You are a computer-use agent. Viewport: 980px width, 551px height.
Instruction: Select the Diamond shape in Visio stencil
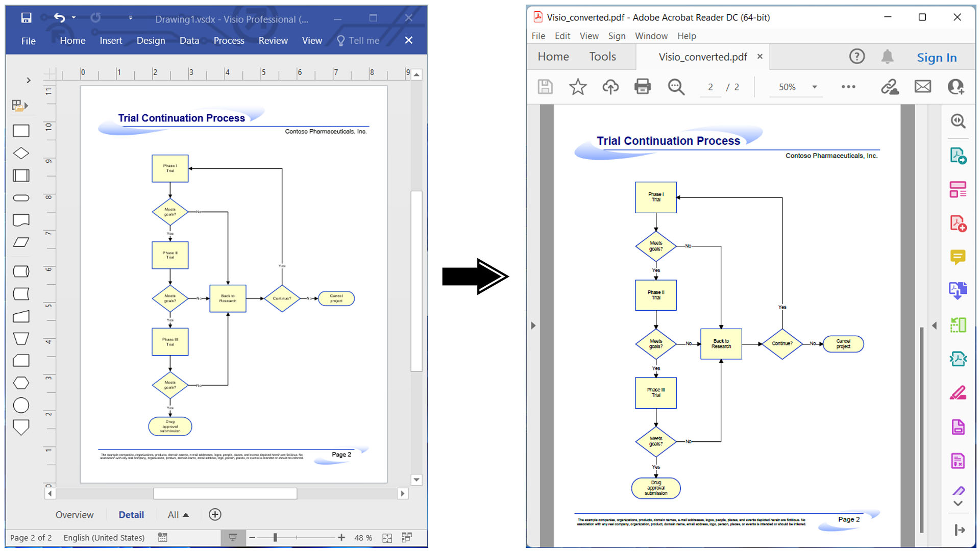pyautogui.click(x=21, y=153)
